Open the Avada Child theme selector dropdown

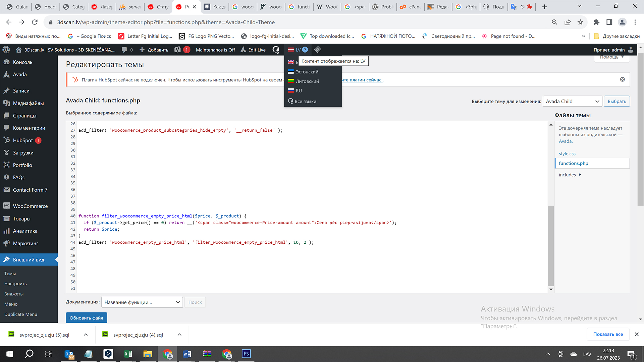pos(572,101)
